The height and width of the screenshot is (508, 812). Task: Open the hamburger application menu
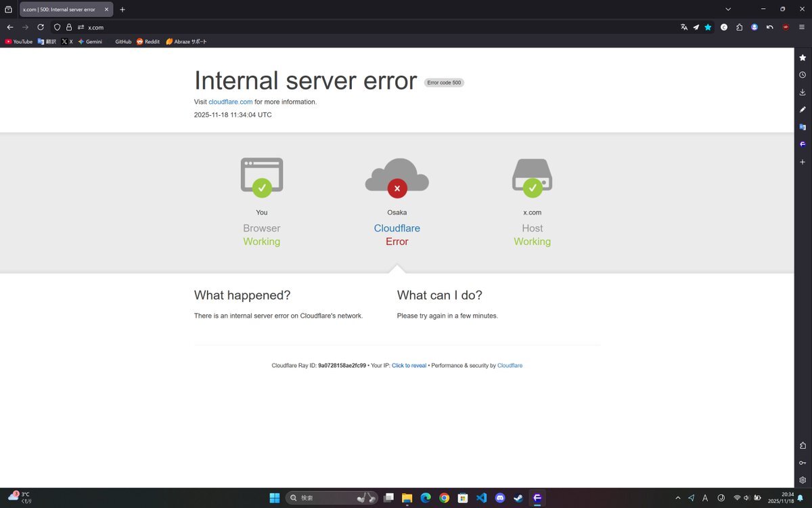point(802,27)
